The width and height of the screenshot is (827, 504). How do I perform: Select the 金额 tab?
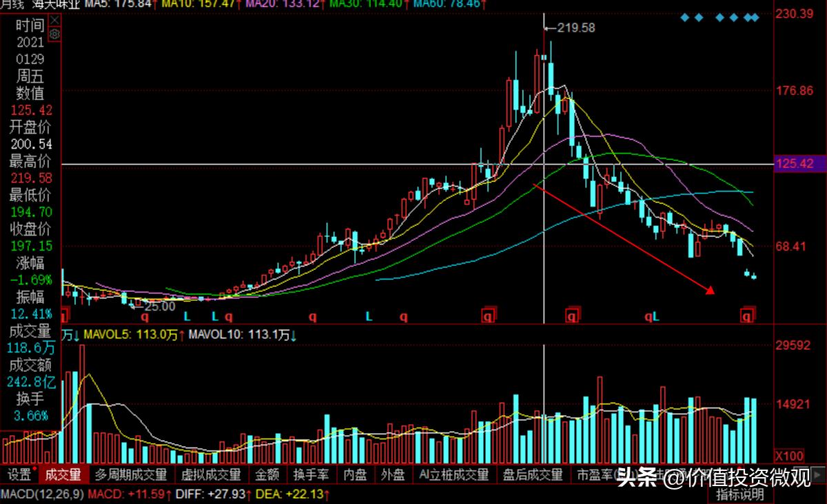pyautogui.click(x=267, y=474)
